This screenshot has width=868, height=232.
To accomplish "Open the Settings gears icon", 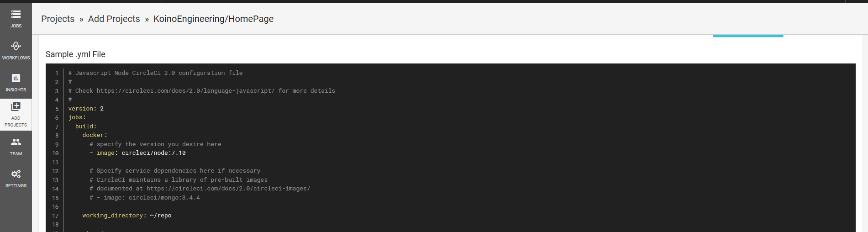I will pos(16,174).
